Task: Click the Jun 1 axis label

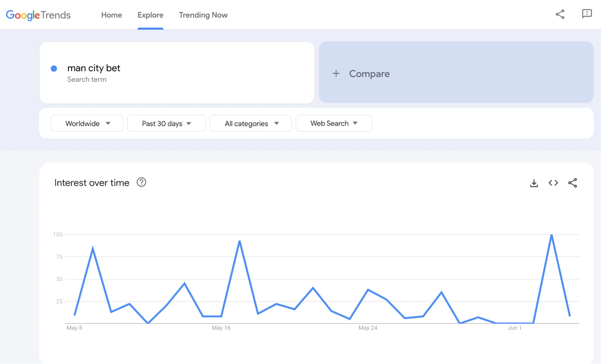Action: 515,328
